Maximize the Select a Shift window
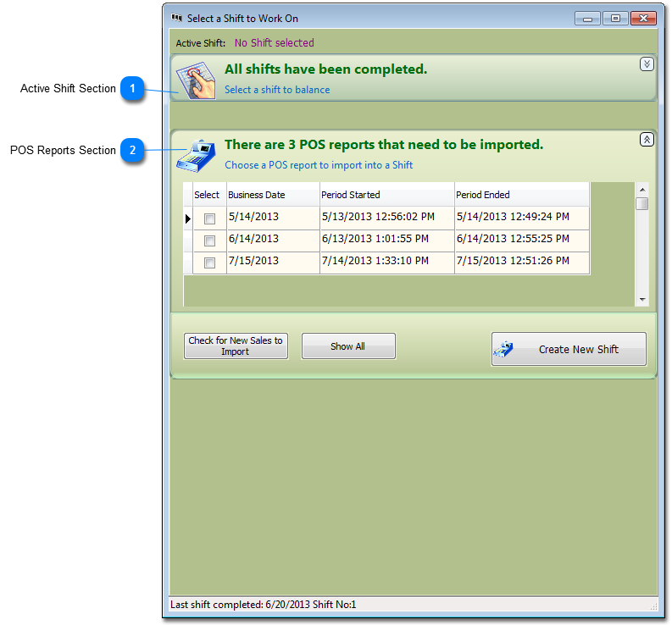 coord(615,18)
